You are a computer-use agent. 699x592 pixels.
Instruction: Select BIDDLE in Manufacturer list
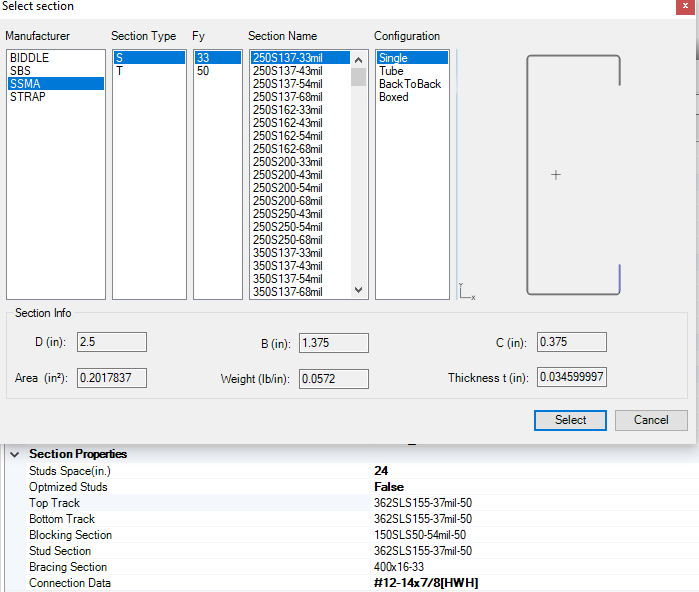pyautogui.click(x=29, y=58)
